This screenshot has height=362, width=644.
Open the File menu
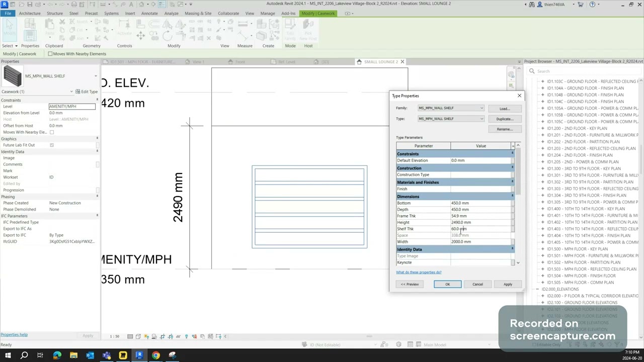(8, 13)
